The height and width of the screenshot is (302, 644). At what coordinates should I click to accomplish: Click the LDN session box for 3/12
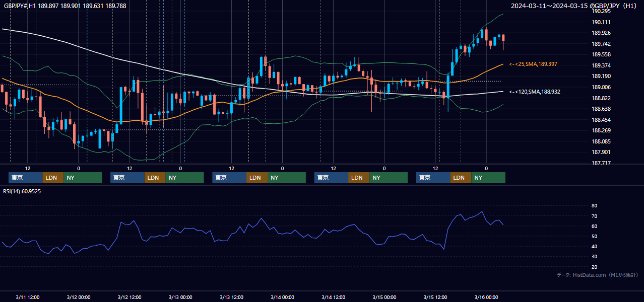pos(155,178)
